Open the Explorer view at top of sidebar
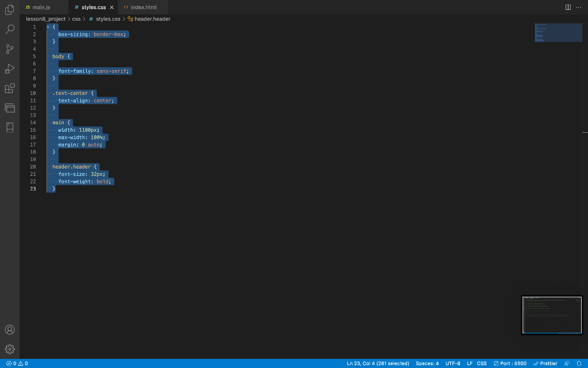 coord(9,10)
